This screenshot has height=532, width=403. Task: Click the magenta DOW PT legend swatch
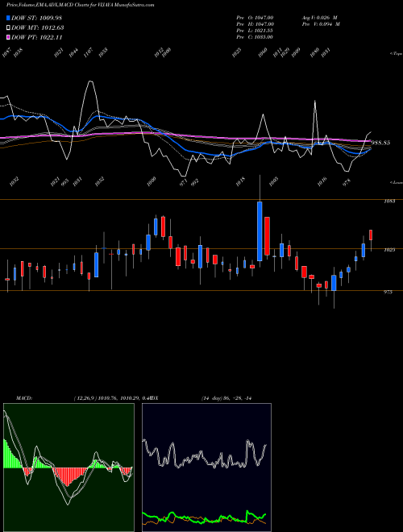(x=8, y=37)
